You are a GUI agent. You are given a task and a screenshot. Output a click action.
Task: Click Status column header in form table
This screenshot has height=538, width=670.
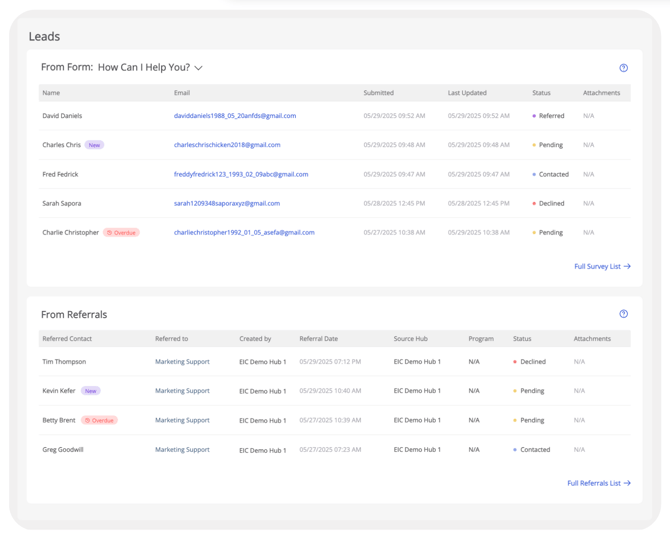tap(541, 93)
